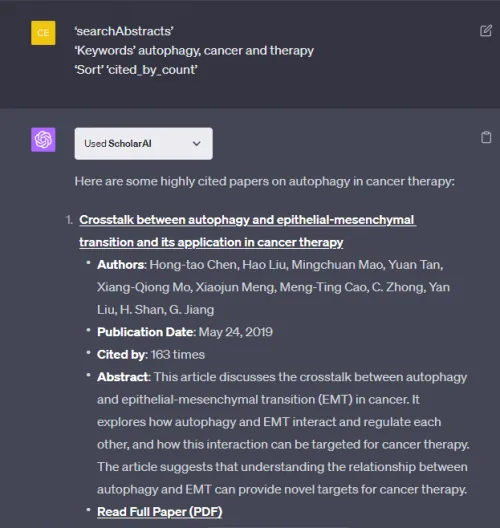500x528 pixels.
Task: Click the bold Authors label
Action: (x=121, y=265)
